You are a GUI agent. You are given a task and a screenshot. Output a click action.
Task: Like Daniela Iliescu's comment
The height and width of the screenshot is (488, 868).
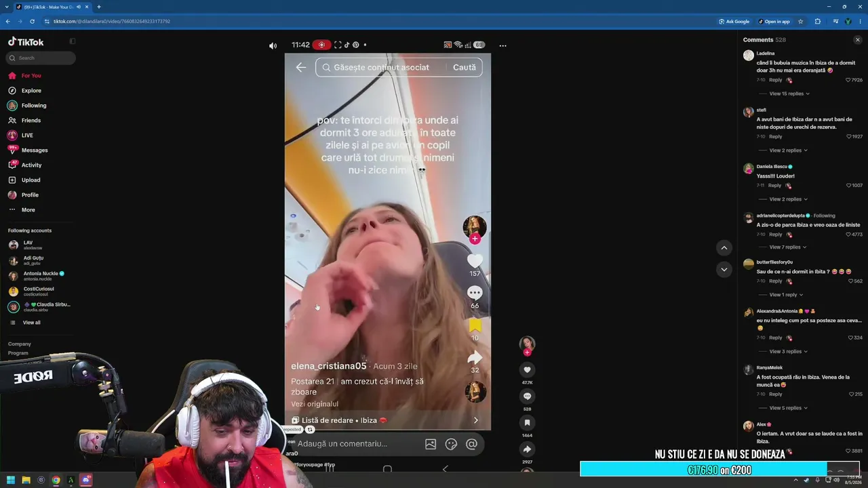[849, 186]
